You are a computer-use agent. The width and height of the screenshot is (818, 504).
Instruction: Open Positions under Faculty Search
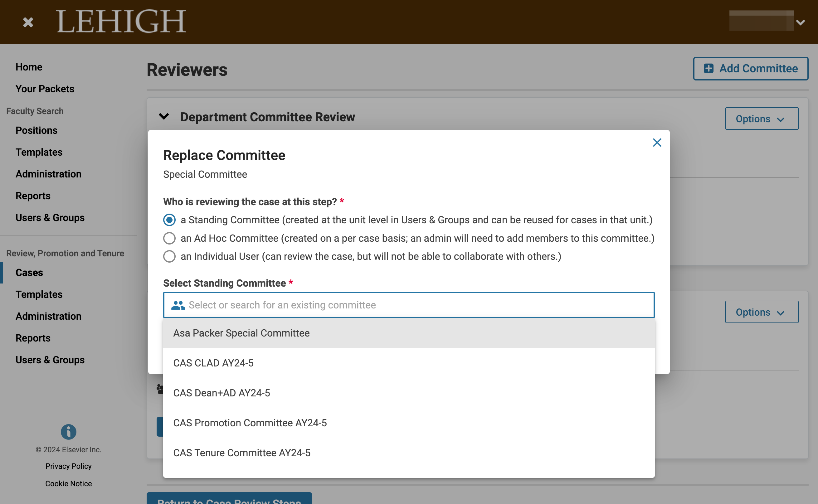pos(36,130)
